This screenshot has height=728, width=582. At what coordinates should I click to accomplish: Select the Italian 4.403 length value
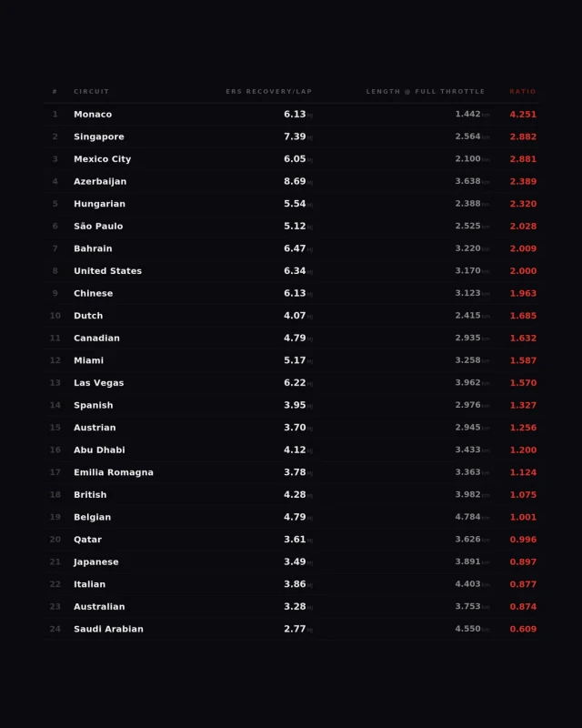[467, 583]
